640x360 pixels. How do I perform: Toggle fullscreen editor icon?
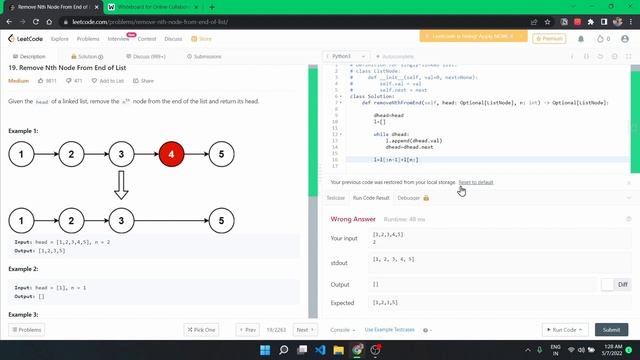click(629, 56)
